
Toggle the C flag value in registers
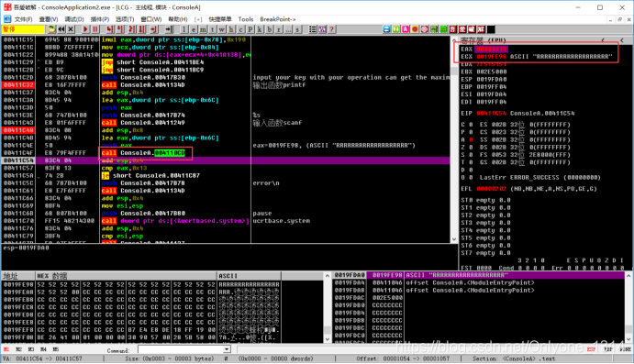point(471,125)
